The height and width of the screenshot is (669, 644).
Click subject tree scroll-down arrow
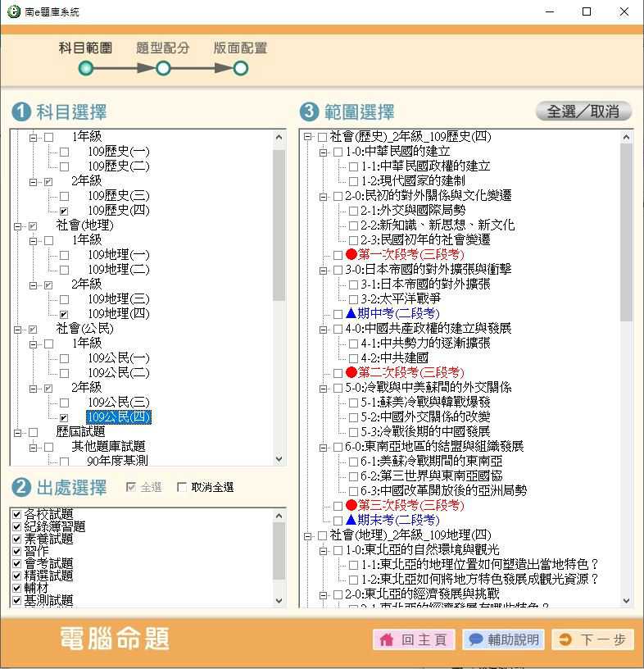[x=279, y=459]
